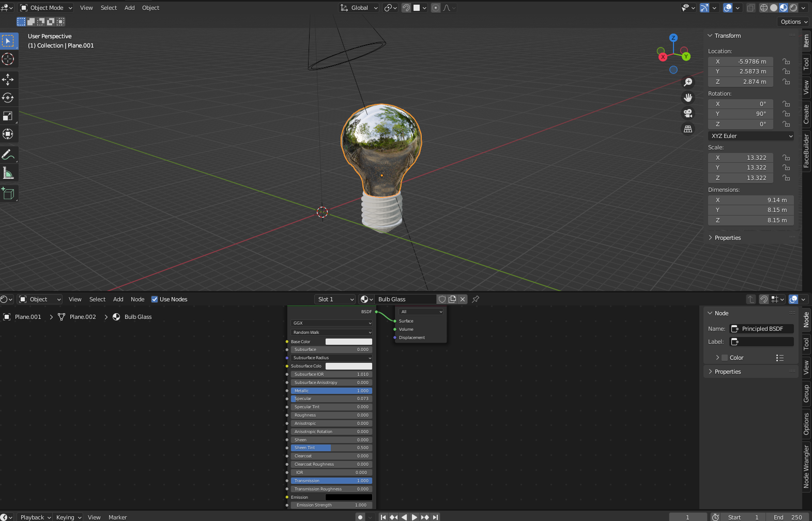Image resolution: width=812 pixels, height=521 pixels.
Task: Select the Rotate tool
Action: pos(8,98)
